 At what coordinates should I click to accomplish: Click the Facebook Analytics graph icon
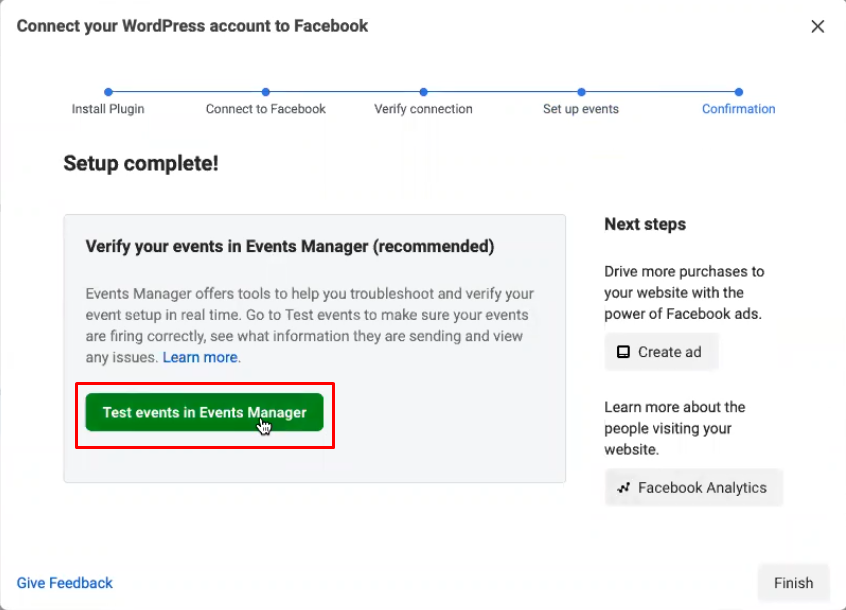[x=624, y=488]
